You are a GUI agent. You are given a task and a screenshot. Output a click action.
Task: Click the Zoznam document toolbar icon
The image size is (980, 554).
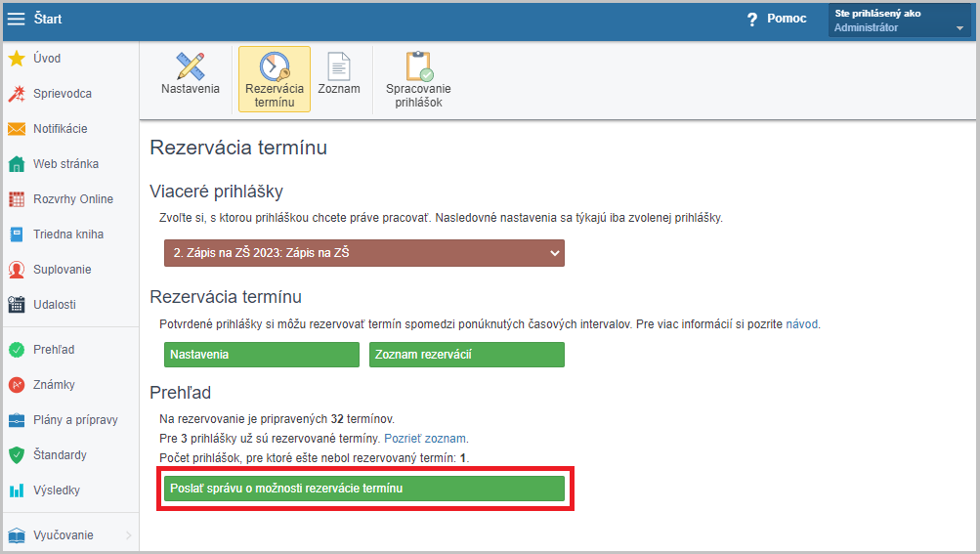coord(339,66)
